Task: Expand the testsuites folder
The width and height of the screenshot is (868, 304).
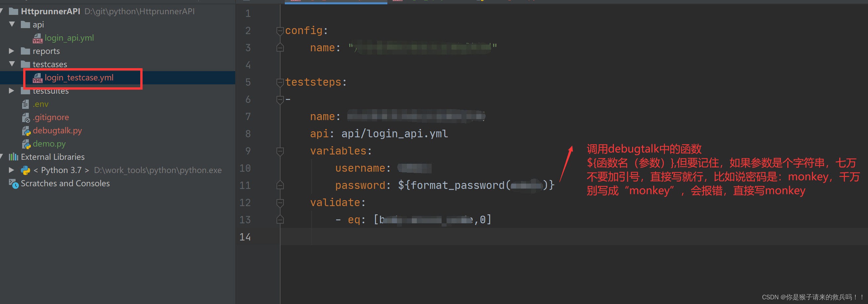Action: [x=12, y=90]
